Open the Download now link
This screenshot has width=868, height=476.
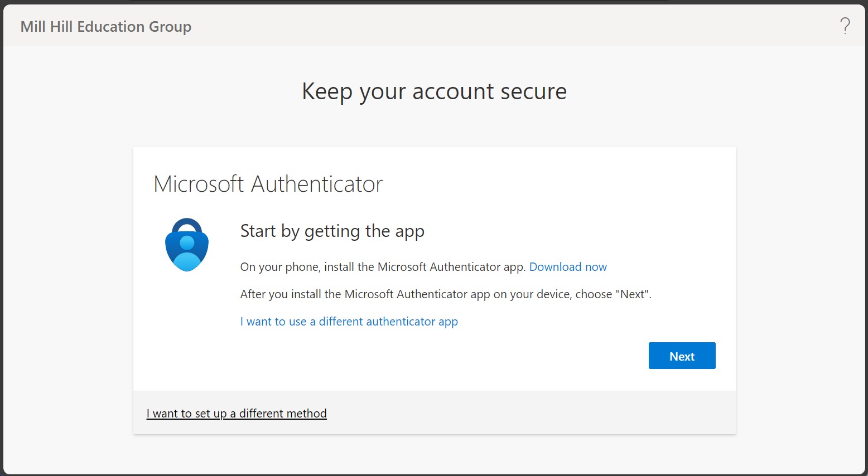568,267
